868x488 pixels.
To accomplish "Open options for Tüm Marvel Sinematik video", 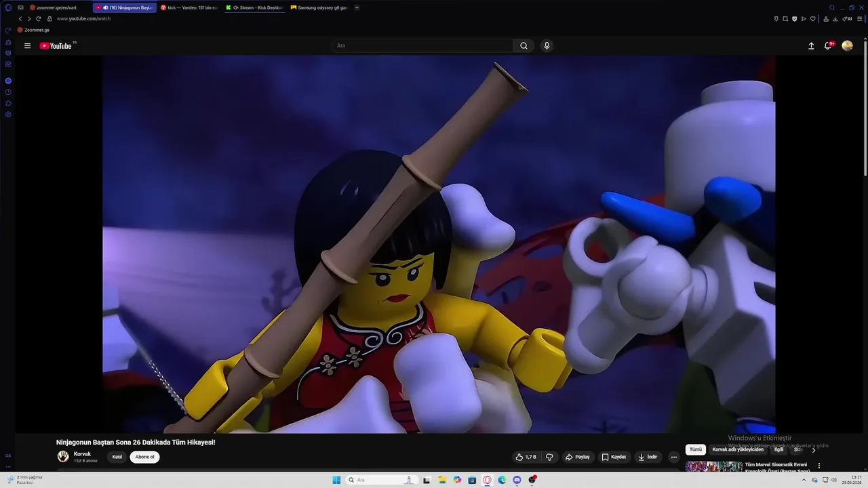I will click(818, 466).
